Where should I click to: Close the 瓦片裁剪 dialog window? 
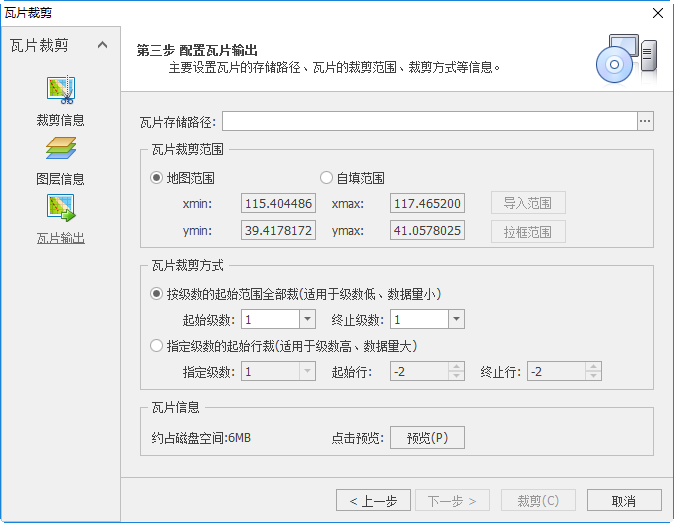(x=657, y=13)
